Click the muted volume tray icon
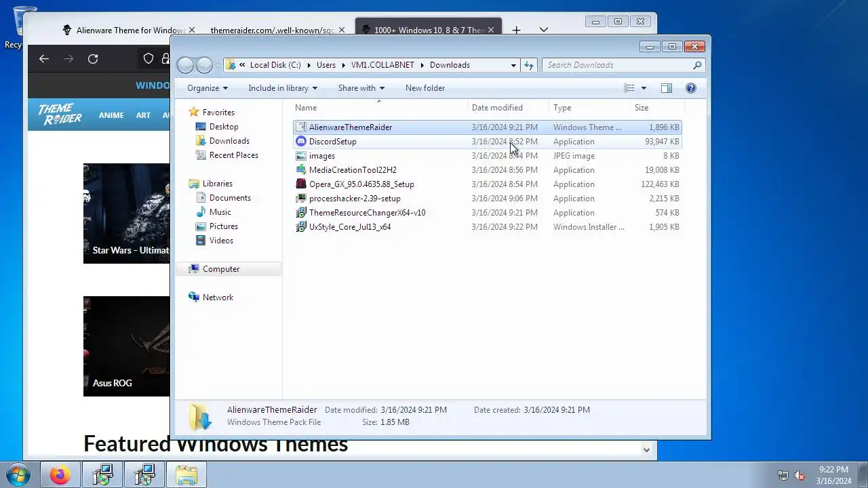The height and width of the screenshot is (488, 868). 800,475
